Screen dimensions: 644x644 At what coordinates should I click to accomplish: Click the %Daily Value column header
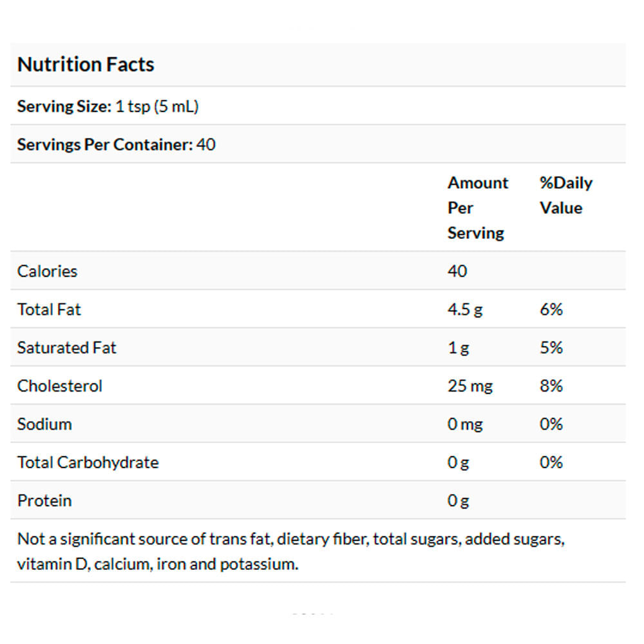[x=565, y=195]
